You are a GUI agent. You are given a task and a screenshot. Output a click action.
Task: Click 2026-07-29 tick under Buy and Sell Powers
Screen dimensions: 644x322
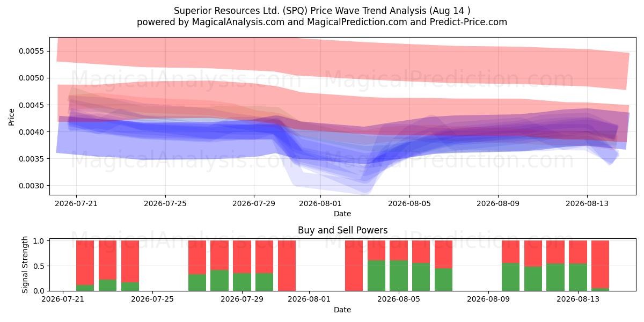[243, 299]
